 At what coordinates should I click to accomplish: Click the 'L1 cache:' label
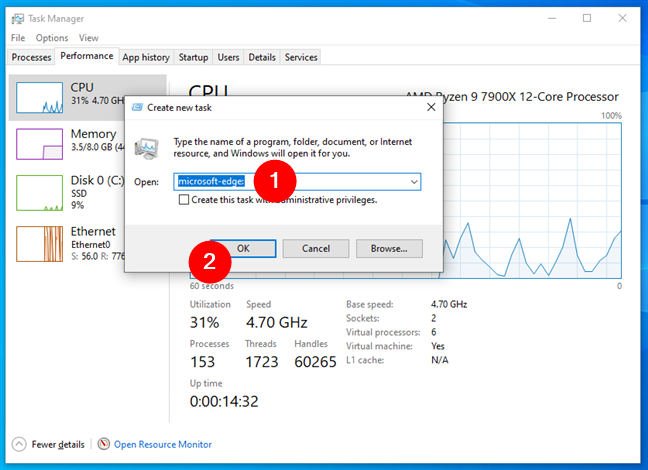click(365, 360)
